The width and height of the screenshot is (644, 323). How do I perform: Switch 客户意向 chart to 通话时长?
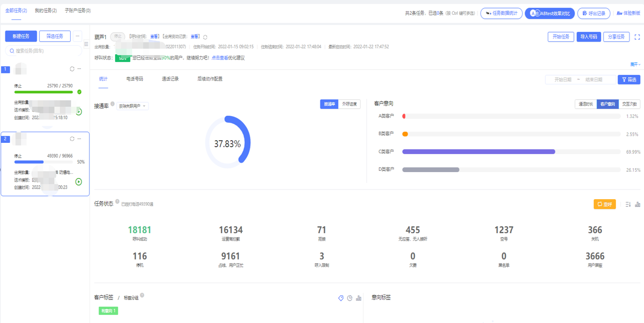585,104
